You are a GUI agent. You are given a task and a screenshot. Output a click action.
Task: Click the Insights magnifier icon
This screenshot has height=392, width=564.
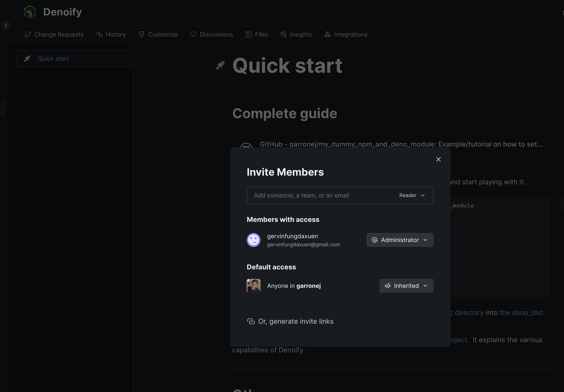tap(283, 34)
